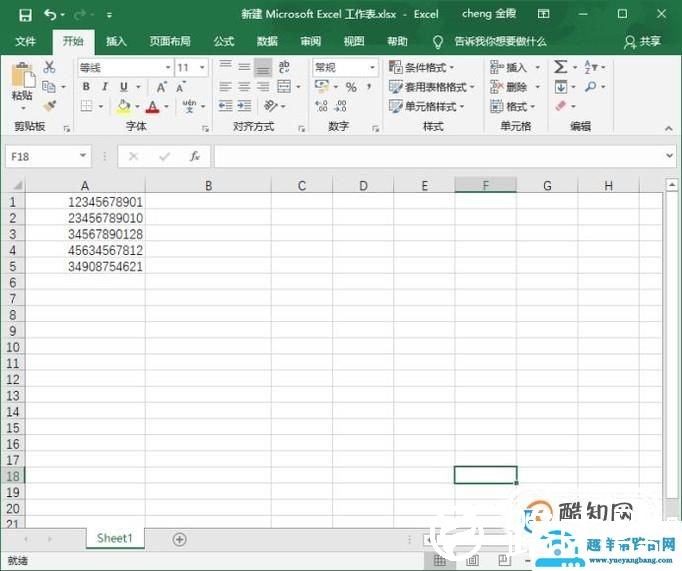
Task: Open the 插入 (Insert) ribbon tab
Action: click(x=117, y=41)
